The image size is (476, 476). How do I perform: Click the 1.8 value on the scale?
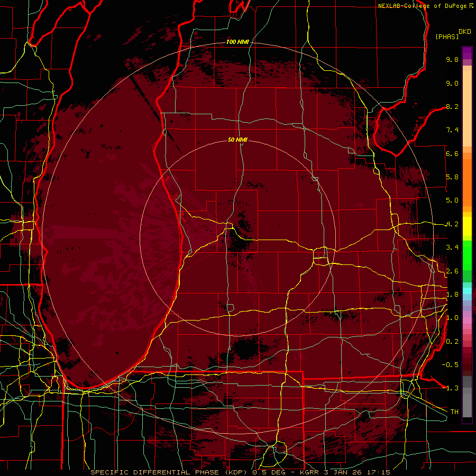(452, 295)
